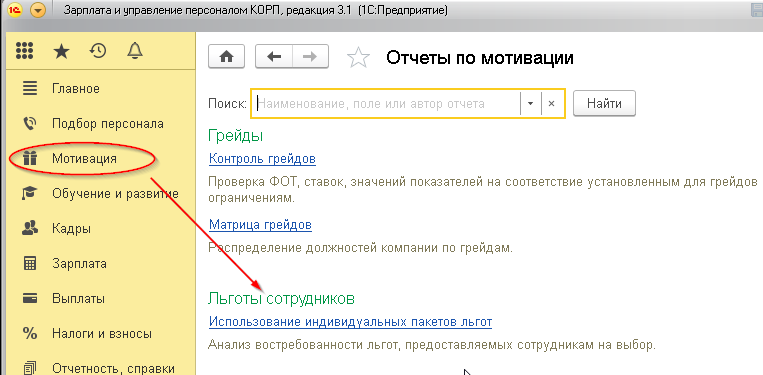This screenshot has width=763, height=375.
Task: Click the Кадры people icon
Action: [x=30, y=229]
